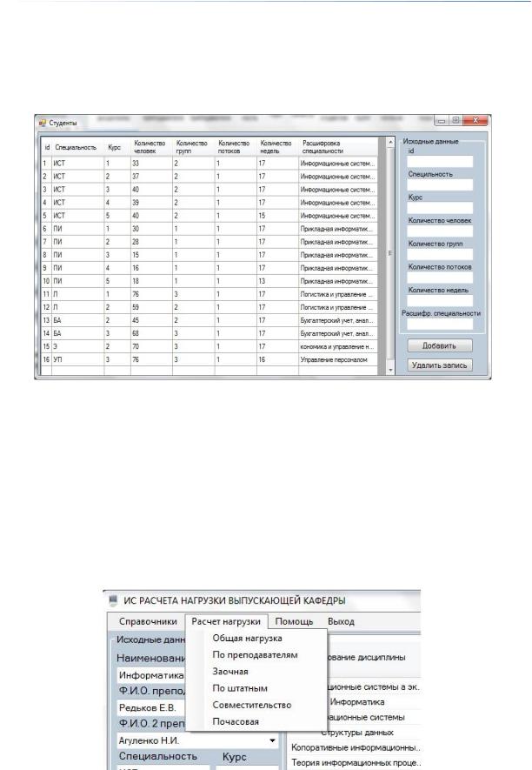
Task: Focus the id input field
Action: [440, 162]
